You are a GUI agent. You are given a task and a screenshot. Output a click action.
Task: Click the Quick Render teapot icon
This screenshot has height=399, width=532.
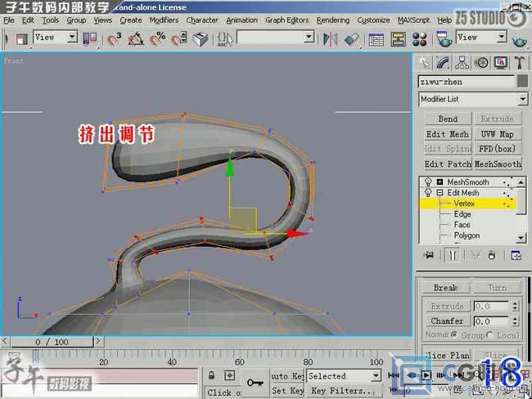point(519,41)
